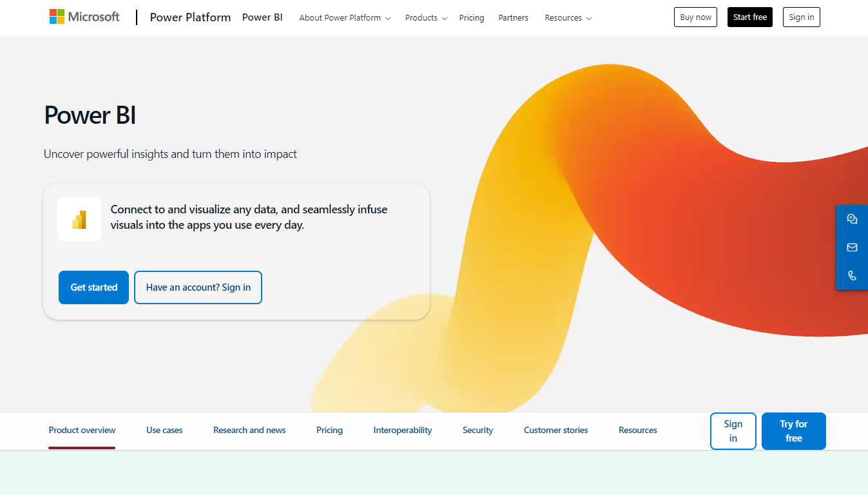Screen dimensions: 868x495
Task: Click the Power BI main heading
Action: (x=90, y=115)
